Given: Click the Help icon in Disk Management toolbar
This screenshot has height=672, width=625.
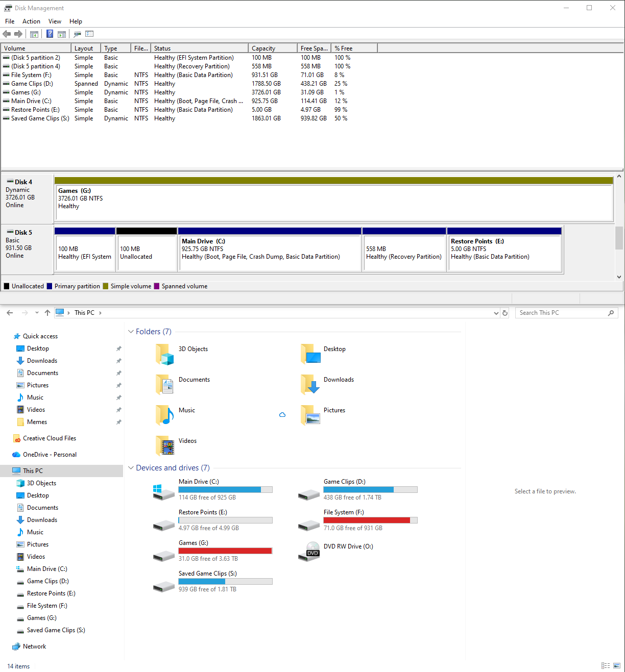Looking at the screenshot, I should pyautogui.click(x=50, y=34).
